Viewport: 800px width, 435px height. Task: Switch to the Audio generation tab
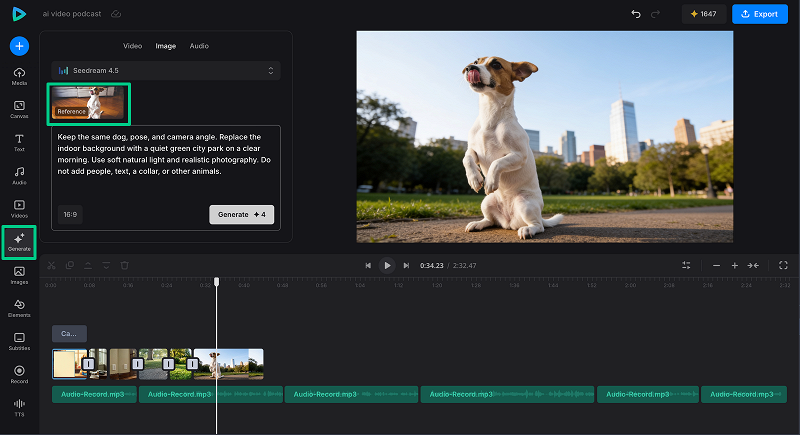pyautogui.click(x=199, y=46)
